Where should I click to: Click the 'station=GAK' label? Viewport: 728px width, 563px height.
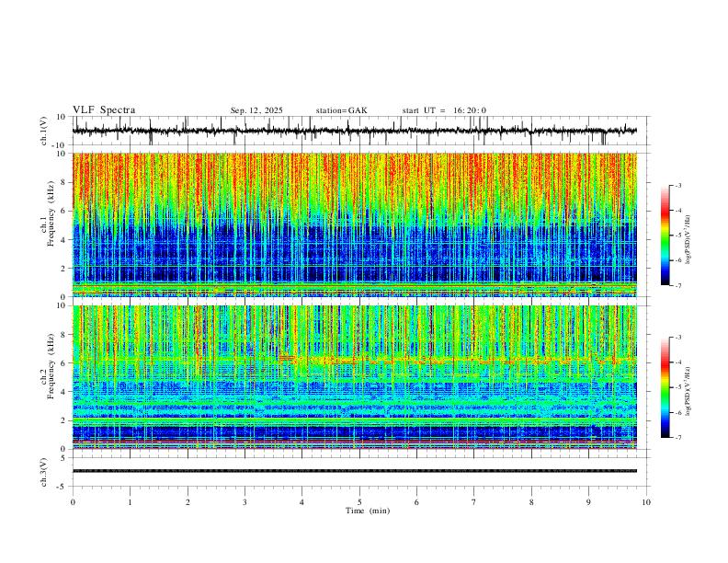tap(341, 110)
